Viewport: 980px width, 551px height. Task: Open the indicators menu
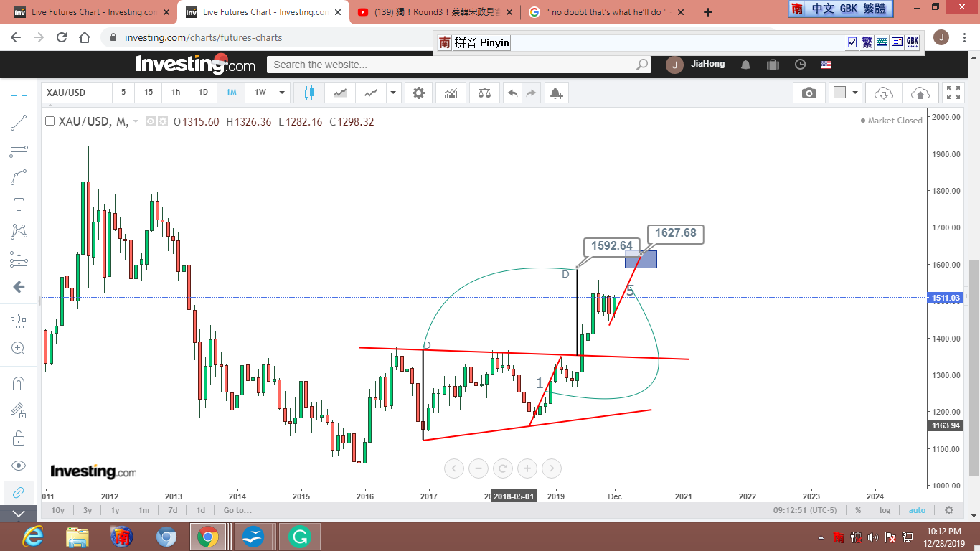(451, 93)
